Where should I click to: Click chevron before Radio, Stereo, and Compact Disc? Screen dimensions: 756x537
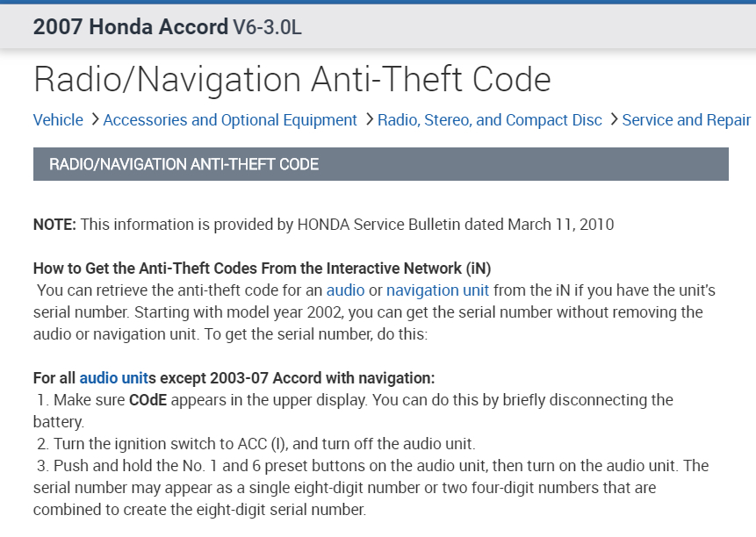pos(369,119)
